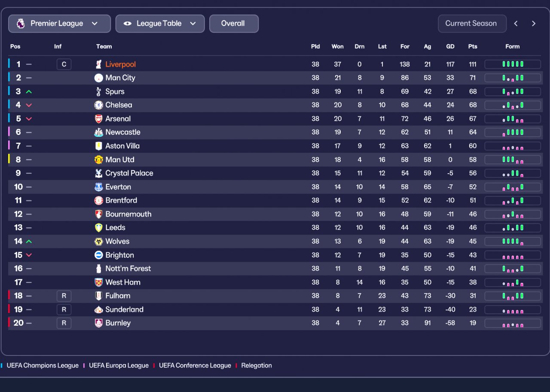Image resolution: width=550 pixels, height=392 pixels.
Task: Expand the League Table view dropdown
Action: click(160, 24)
